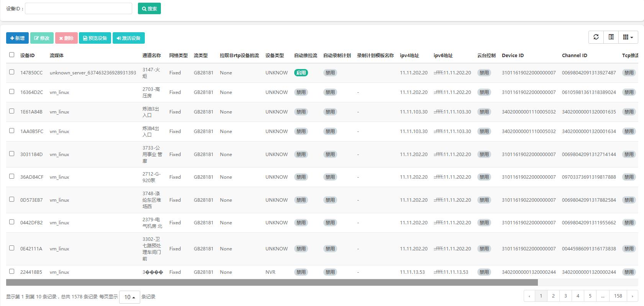Open the columns visibility dropdown
This screenshot has height=306, width=644.
pyautogui.click(x=628, y=37)
